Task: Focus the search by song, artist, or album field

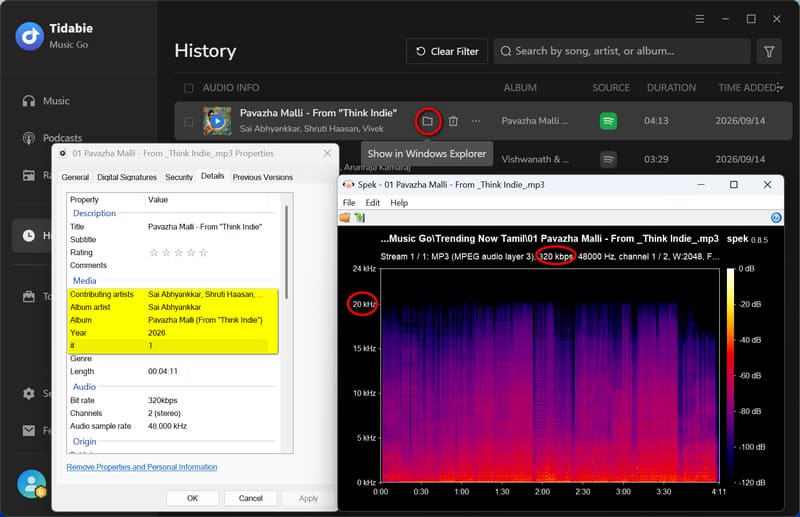Action: click(622, 51)
